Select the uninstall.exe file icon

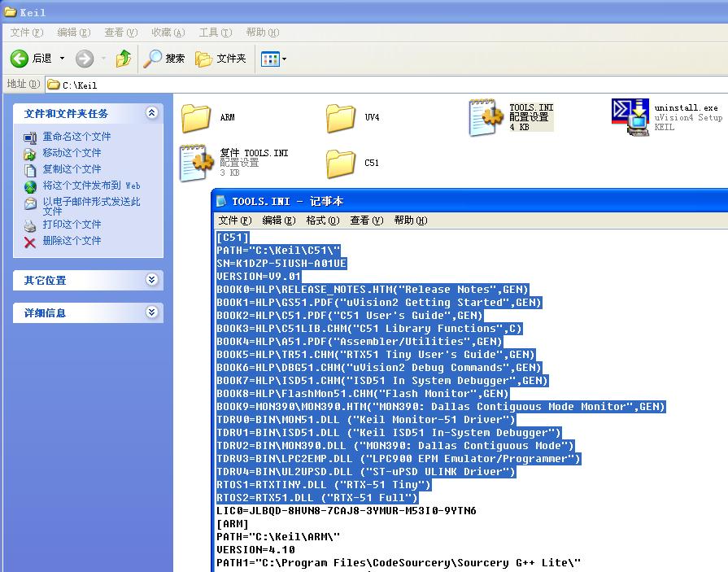point(630,117)
